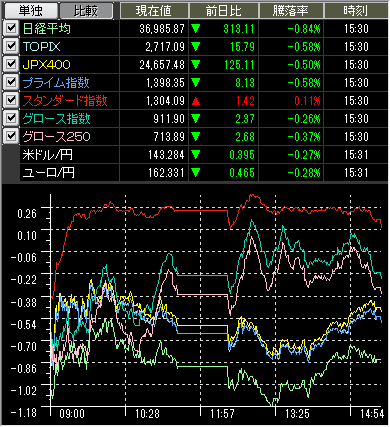Click the グロース250 value 713.89
This screenshot has width=390, height=427.
pos(169,137)
